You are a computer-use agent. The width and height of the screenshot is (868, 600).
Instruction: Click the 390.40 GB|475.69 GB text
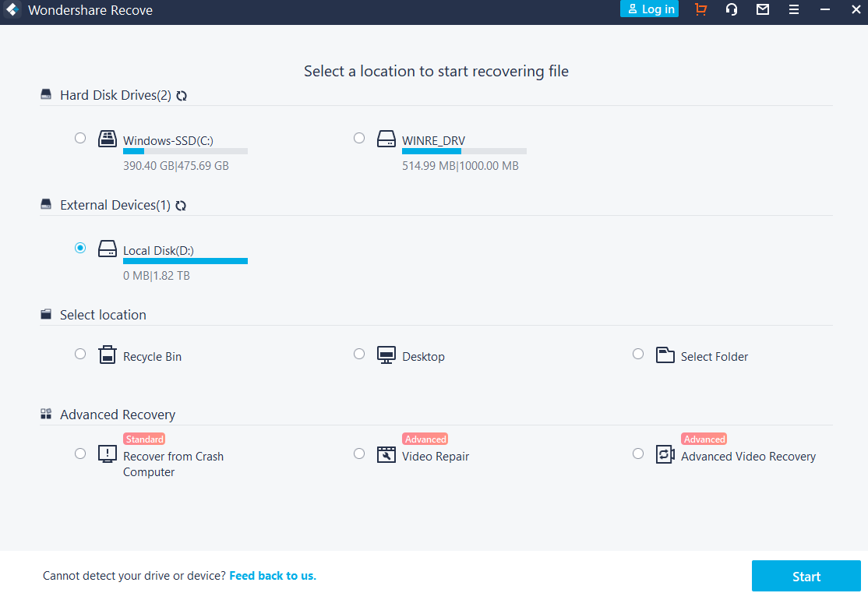[176, 165]
